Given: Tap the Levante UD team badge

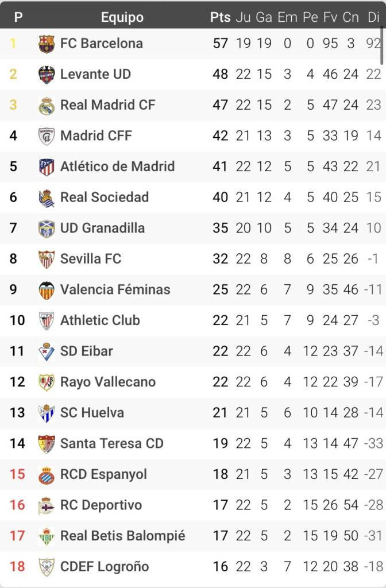Looking at the screenshot, I should click(47, 75).
